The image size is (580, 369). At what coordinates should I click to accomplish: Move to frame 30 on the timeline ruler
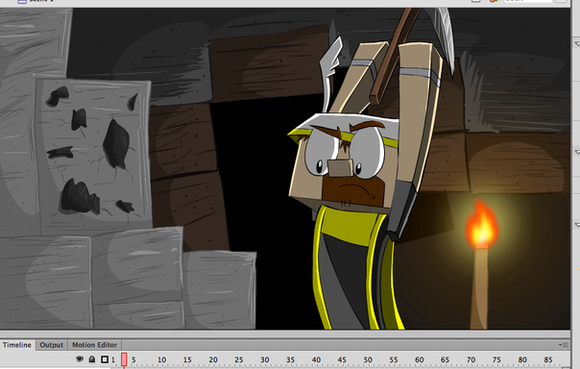264,360
